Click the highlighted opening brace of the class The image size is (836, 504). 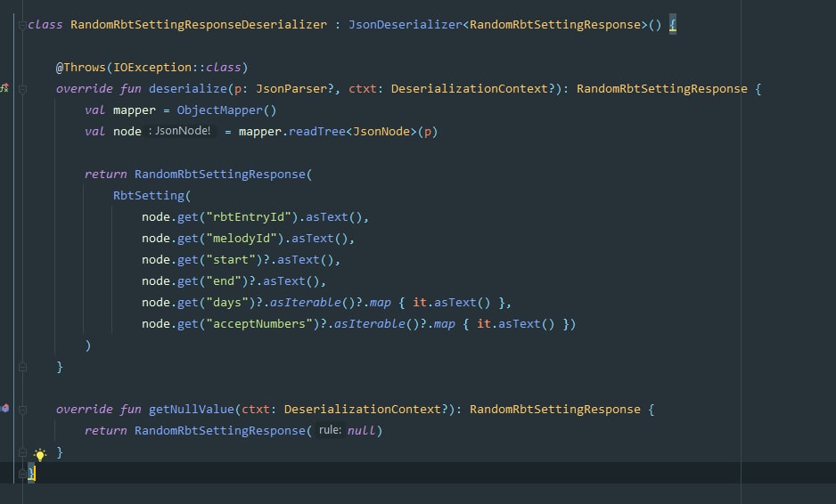[672, 25]
